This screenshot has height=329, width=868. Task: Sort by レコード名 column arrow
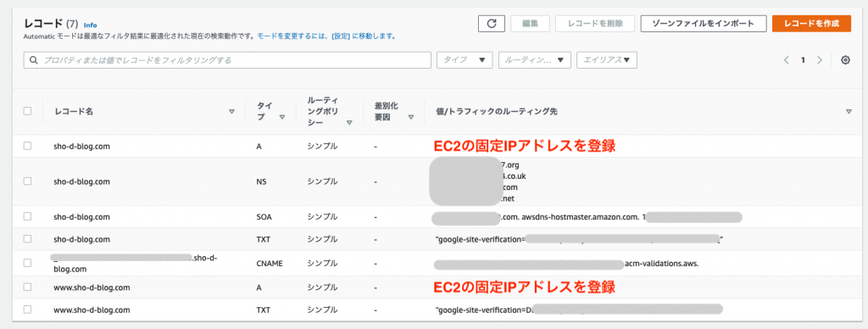pos(231,112)
